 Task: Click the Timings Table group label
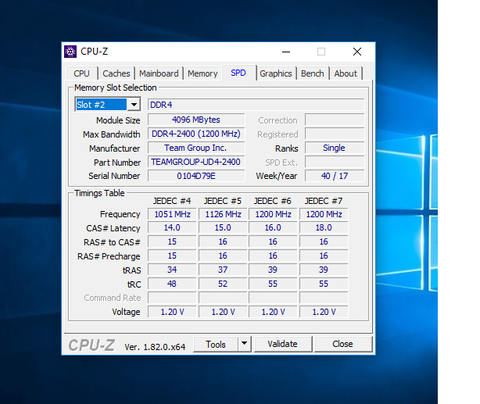click(x=99, y=193)
